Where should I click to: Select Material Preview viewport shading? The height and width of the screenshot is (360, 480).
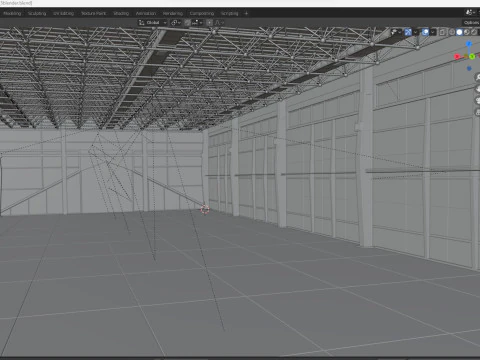[467, 32]
